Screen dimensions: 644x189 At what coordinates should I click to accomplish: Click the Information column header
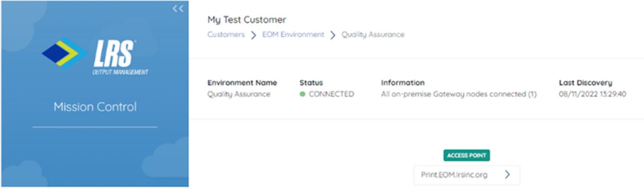click(402, 83)
